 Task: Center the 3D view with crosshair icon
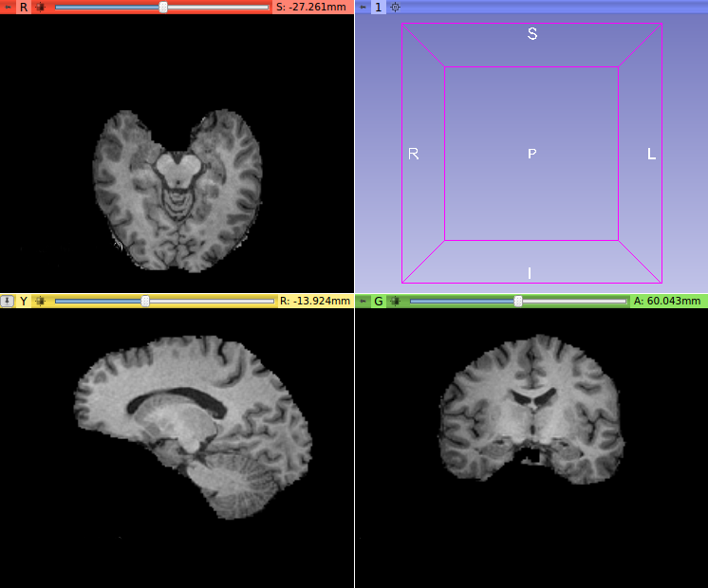tap(395, 7)
